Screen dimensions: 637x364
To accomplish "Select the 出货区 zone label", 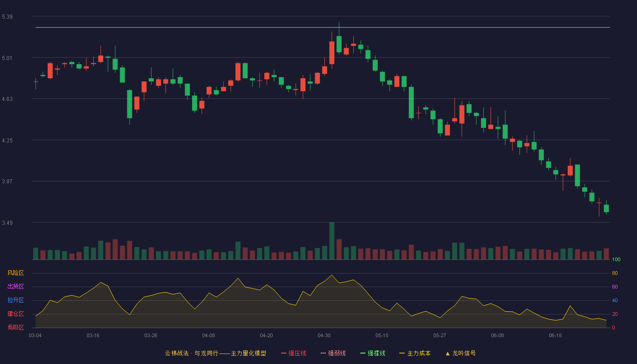I will coord(15,287).
